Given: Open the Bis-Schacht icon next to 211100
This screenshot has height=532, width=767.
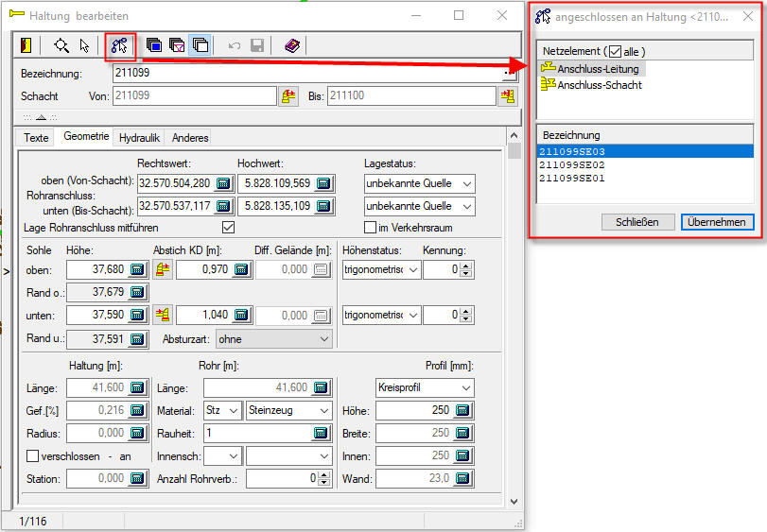Looking at the screenshot, I should tap(508, 96).
